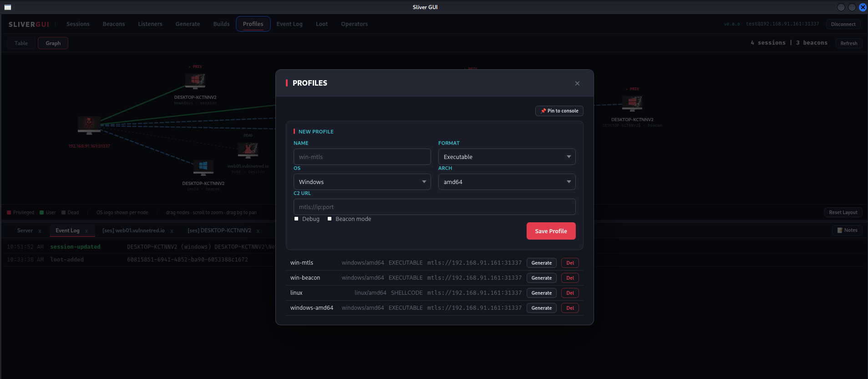Viewport: 868px width, 379px height.
Task: Close the Profiles dialog with the X
Action: [577, 83]
